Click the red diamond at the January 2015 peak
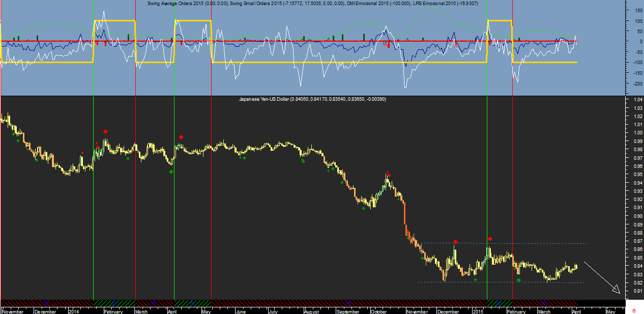Screen dimensions: 644x314 coord(490,239)
